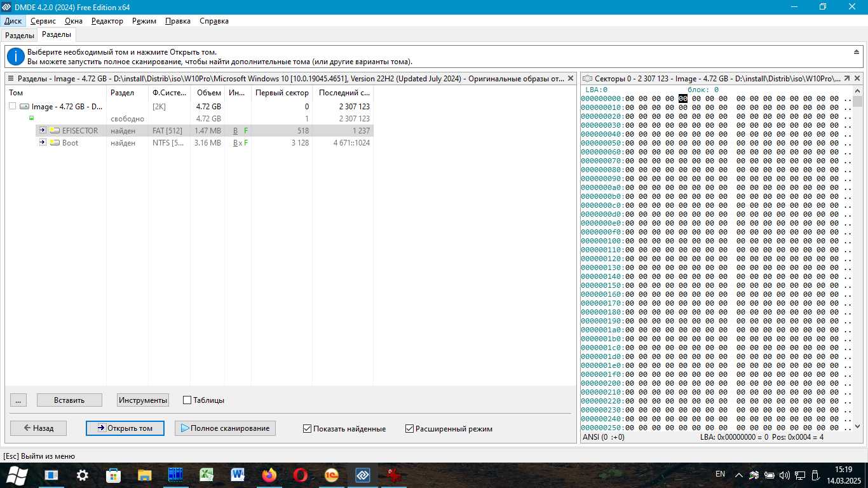
Task: Expand the Boot volume arrow
Action: pos(43,143)
